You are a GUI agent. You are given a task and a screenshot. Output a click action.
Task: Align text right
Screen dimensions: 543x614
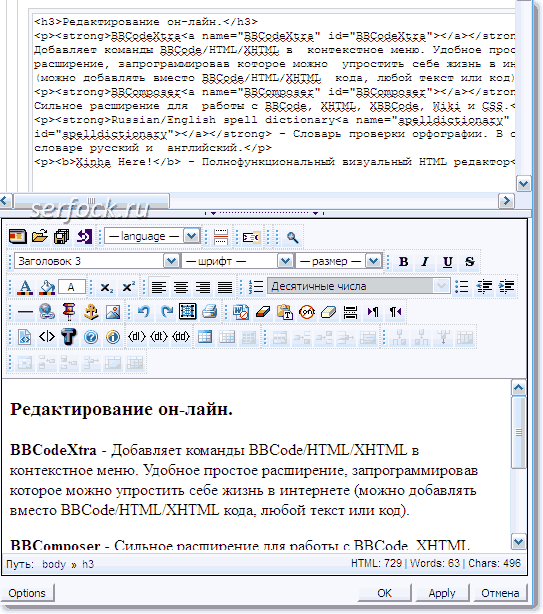coord(203,287)
